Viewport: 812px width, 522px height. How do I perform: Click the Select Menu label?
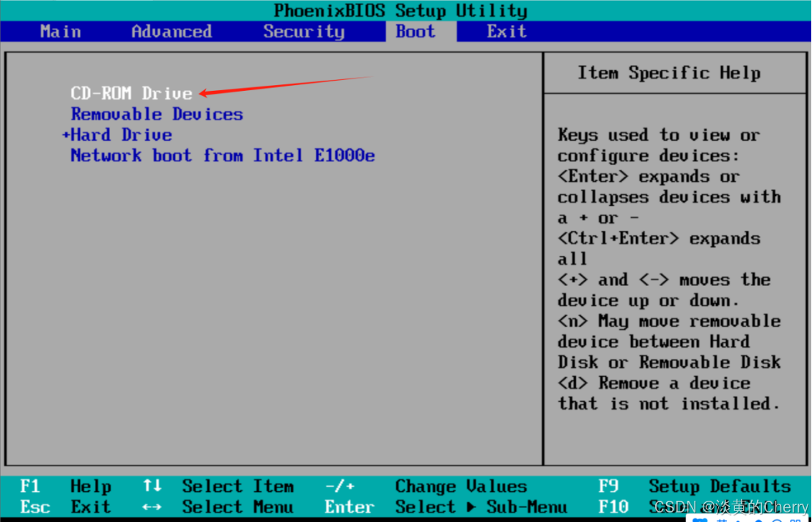(237, 507)
